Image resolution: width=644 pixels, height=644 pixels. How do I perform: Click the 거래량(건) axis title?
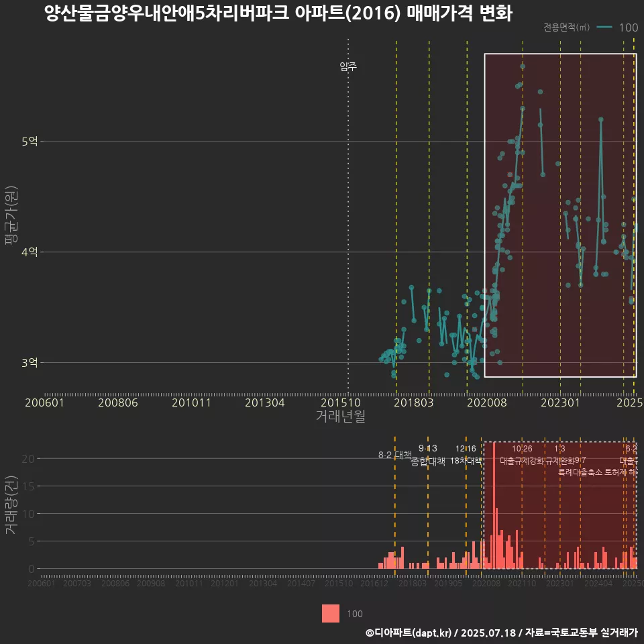click(11, 505)
